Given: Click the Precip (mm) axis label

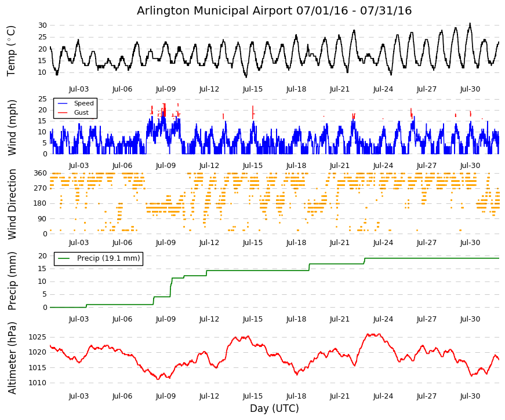Looking at the screenshot, I should point(12,281).
